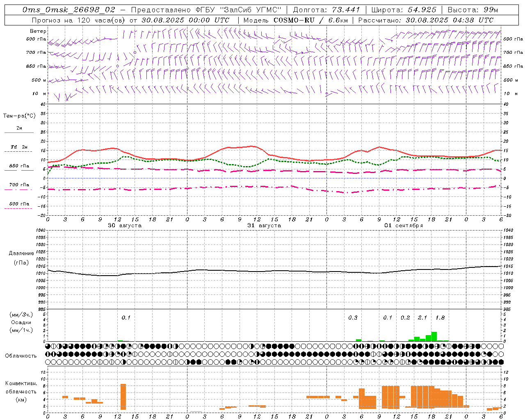Image resolution: width=525 pixels, height=420 pixels.
Task: Click the tallest green precipitation bar
Action: pyautogui.click(x=434, y=337)
